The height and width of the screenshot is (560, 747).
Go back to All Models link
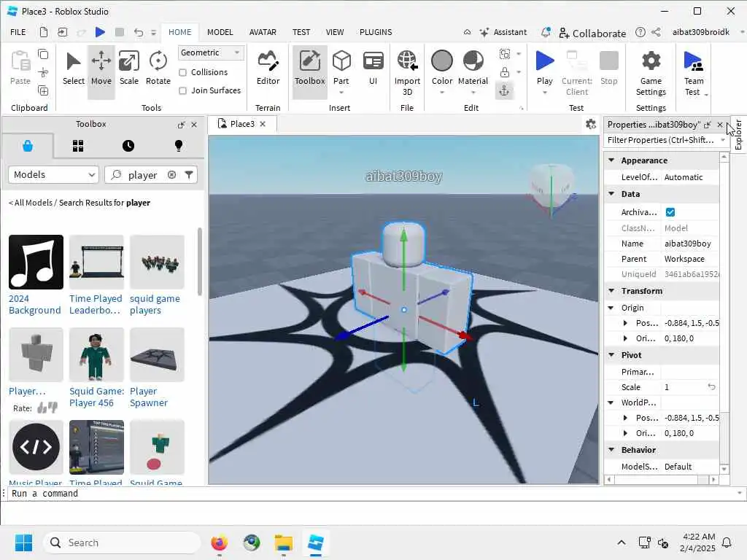(31, 203)
